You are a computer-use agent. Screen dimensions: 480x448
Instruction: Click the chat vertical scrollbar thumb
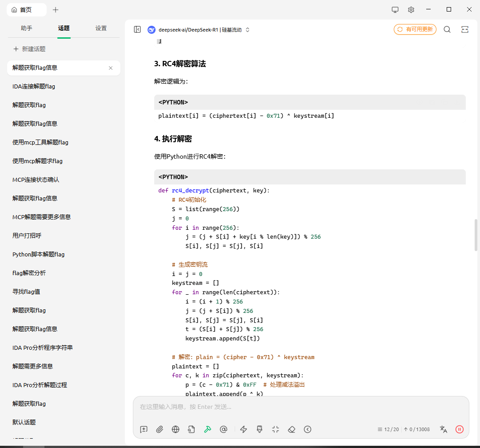coord(476,235)
